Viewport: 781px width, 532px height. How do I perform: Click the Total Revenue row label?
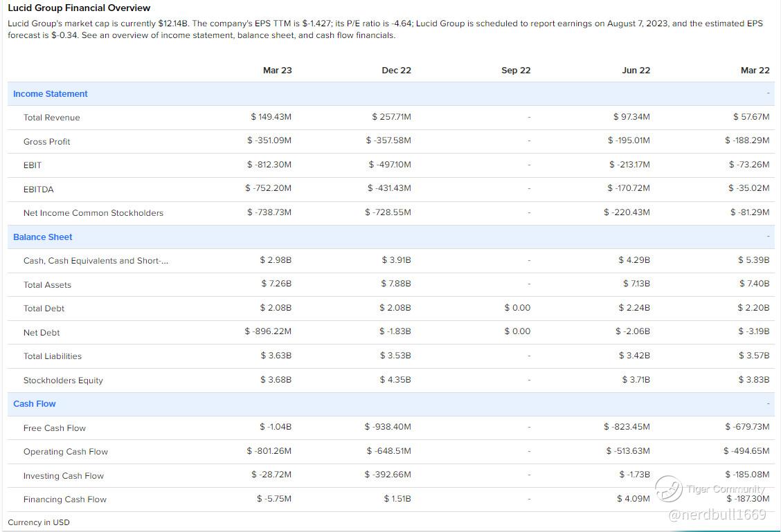(51, 118)
